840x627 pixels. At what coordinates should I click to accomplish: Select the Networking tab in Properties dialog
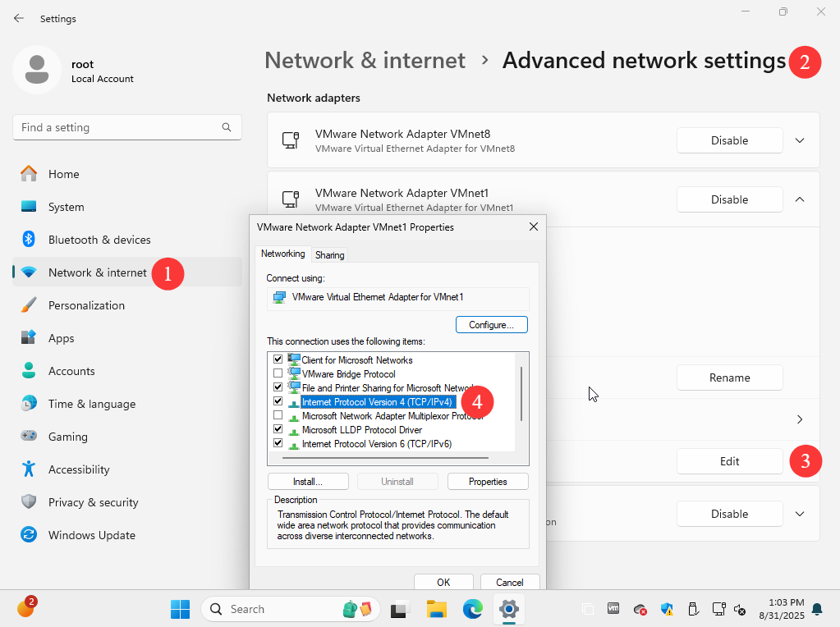click(x=282, y=254)
